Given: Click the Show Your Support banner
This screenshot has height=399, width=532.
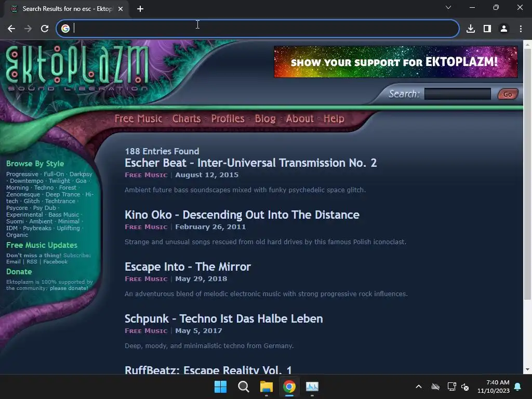Looking at the screenshot, I should tap(395, 62).
